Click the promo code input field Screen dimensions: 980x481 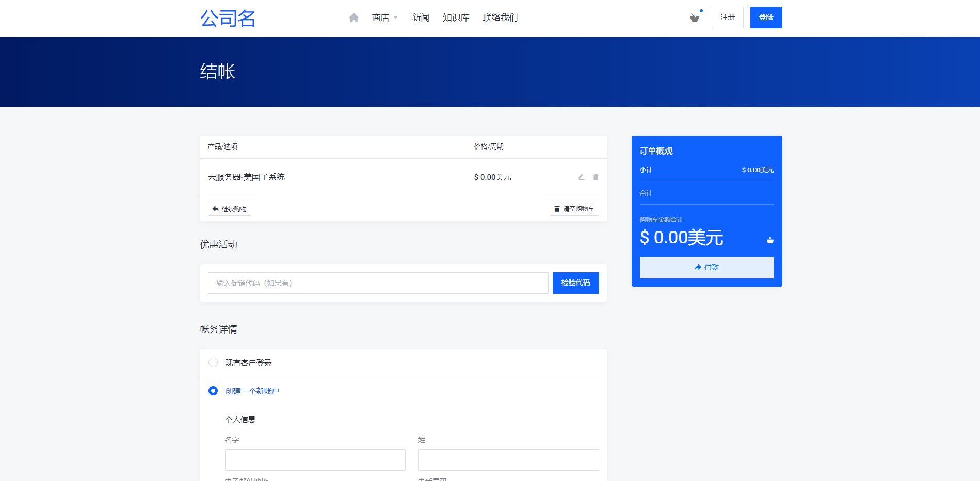(x=378, y=283)
